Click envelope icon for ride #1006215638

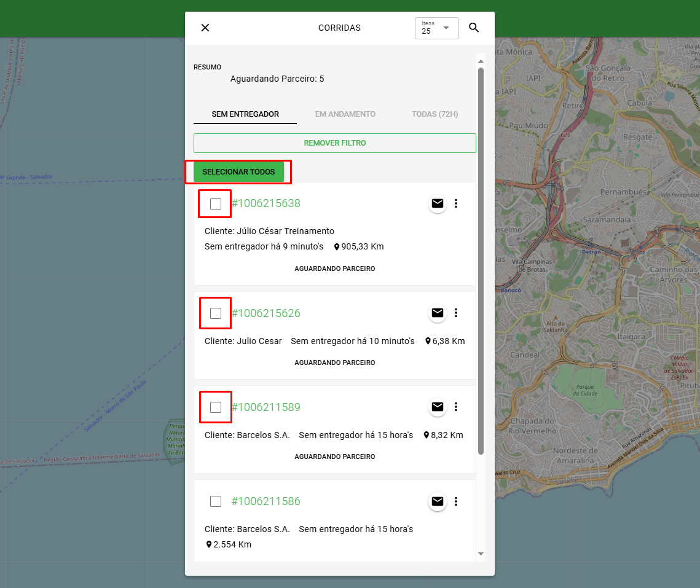click(438, 203)
